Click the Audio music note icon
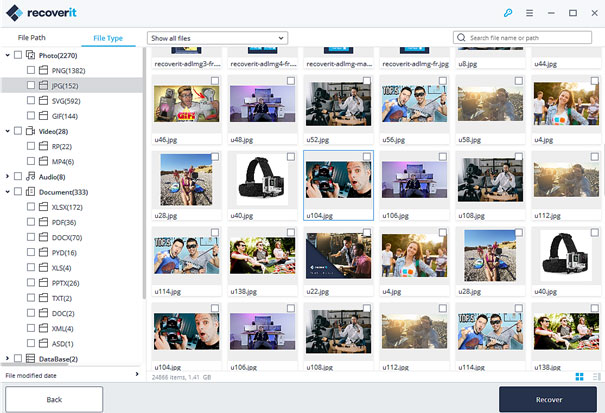Screen dimensions: 605x413 (30, 176)
